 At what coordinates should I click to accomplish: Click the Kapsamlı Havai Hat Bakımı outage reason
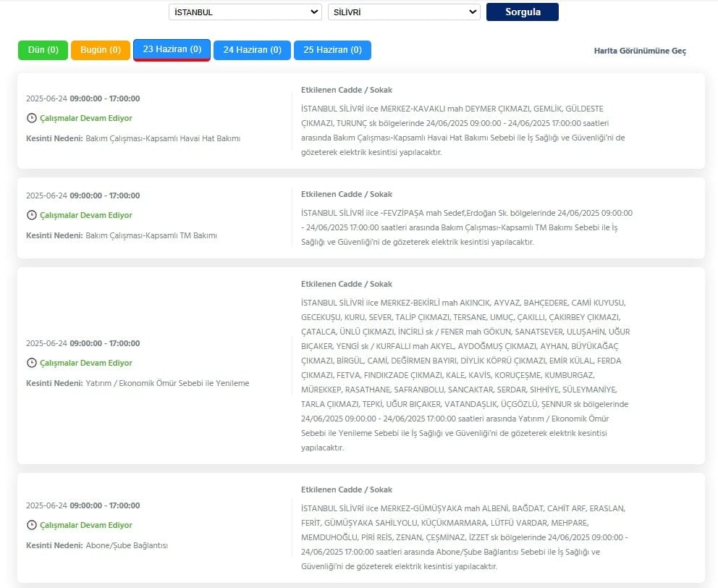[x=163, y=138]
